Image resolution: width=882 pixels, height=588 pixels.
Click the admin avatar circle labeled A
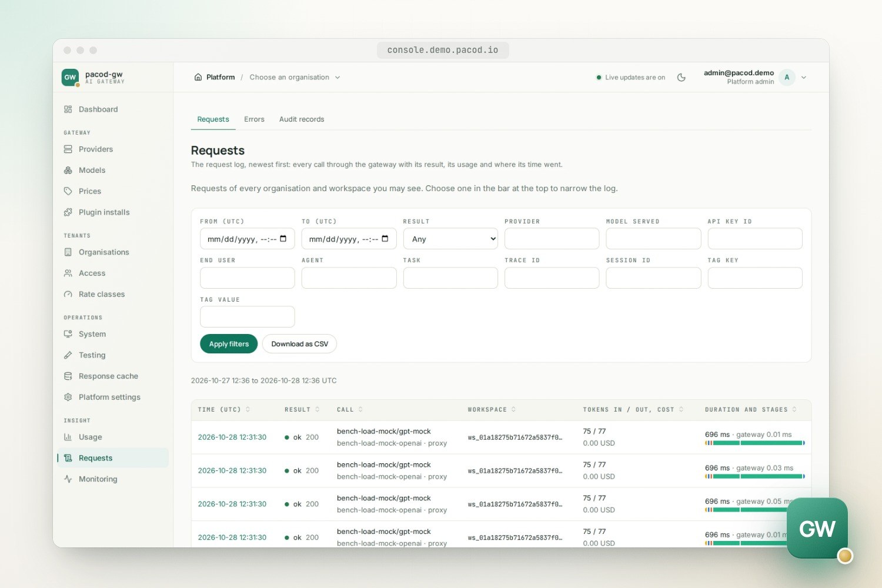787,77
